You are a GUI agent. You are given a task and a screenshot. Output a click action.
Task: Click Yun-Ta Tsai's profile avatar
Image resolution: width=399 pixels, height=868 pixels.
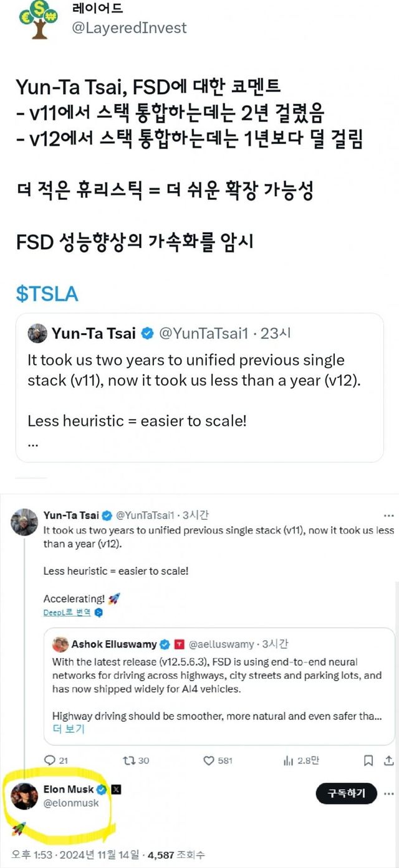tap(25, 522)
